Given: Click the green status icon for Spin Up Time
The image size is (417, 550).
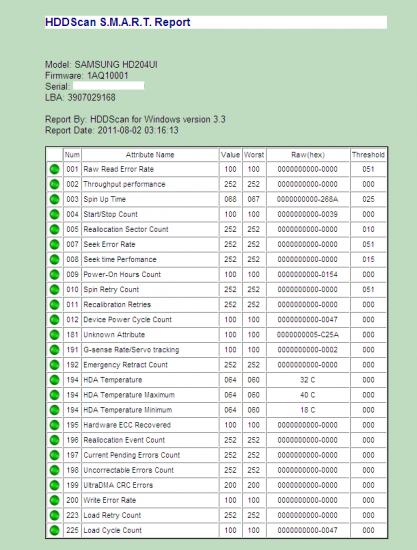Looking at the screenshot, I should point(54,199).
